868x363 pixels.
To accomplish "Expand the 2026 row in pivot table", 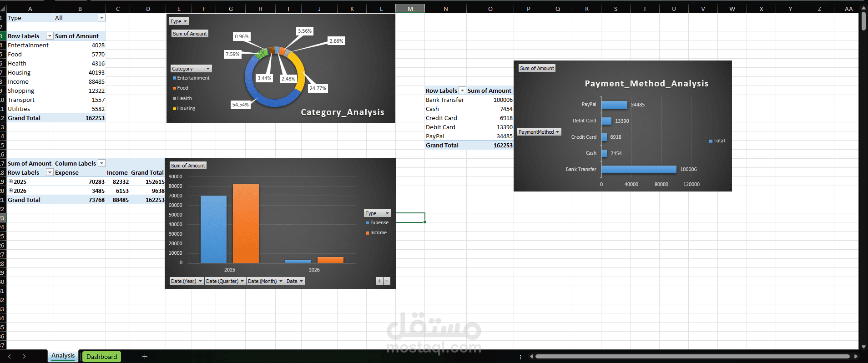I will pyautogui.click(x=10, y=191).
